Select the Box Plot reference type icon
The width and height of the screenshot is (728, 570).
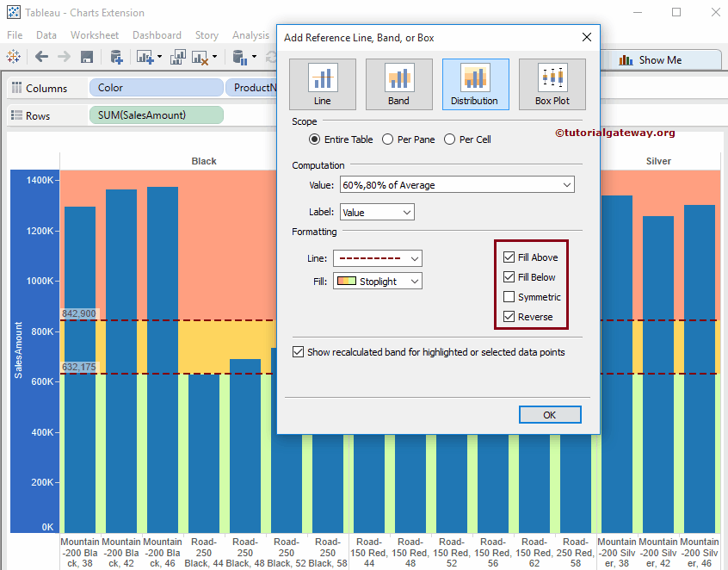(x=552, y=84)
